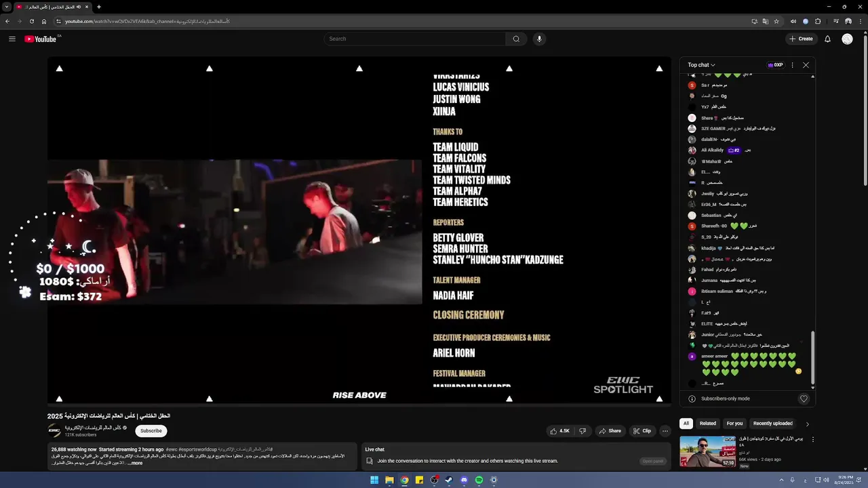868x488 pixels.
Task: Go back to the previous page
Action: [7, 21]
